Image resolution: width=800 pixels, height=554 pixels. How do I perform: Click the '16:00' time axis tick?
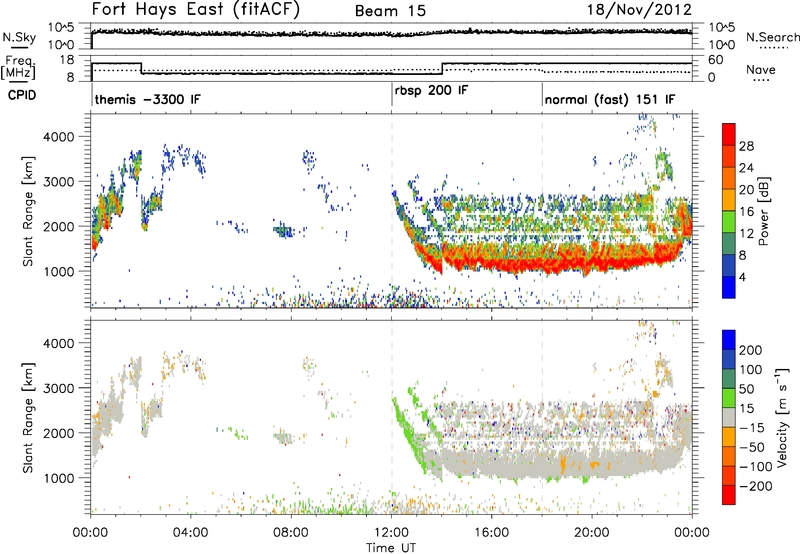click(491, 533)
